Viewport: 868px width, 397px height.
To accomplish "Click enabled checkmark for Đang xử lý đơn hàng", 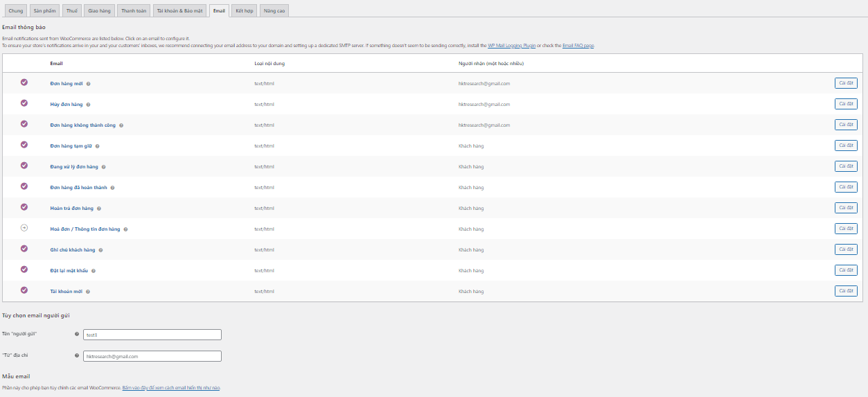I will point(24,166).
